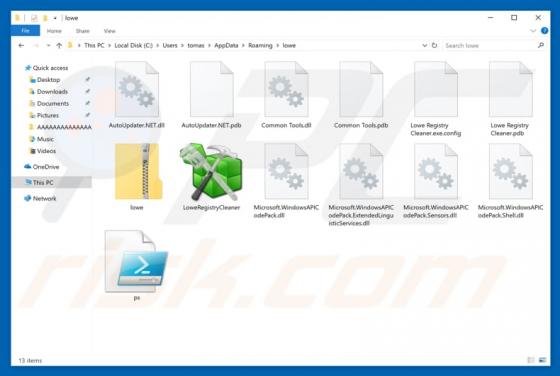Select the AutoUpdater.NET.pdb file
560x376 pixels.
click(x=211, y=95)
